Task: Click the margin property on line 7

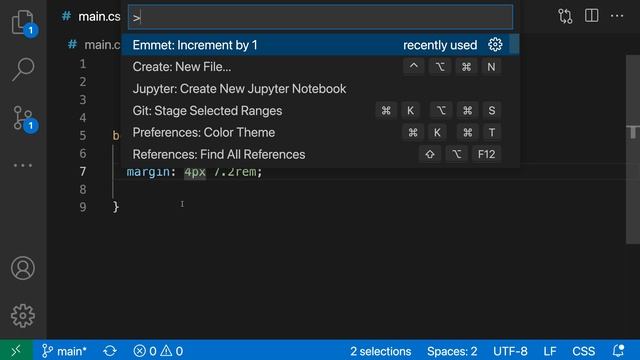Action: pos(148,172)
